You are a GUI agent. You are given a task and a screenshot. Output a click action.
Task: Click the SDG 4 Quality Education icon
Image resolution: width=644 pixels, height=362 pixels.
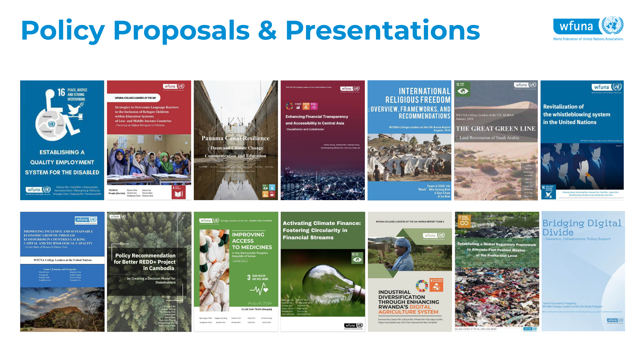[x=179, y=192]
